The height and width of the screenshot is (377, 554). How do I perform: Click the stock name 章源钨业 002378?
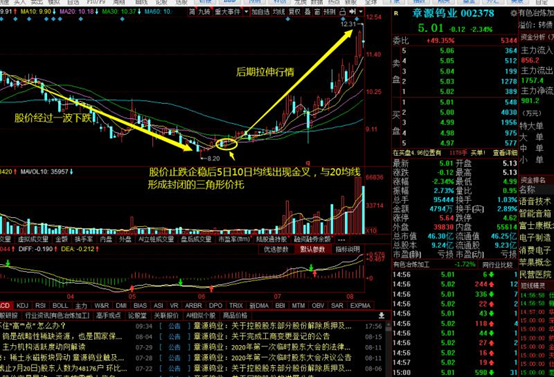(453, 14)
